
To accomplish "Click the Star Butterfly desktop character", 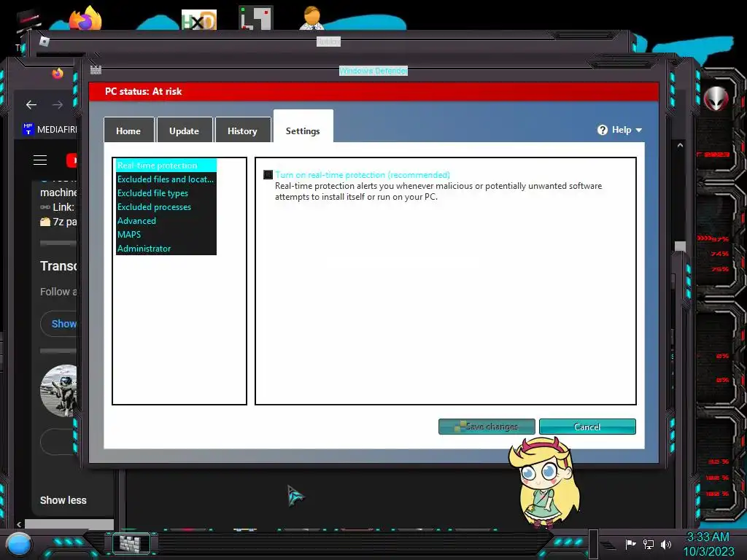I will [x=544, y=482].
